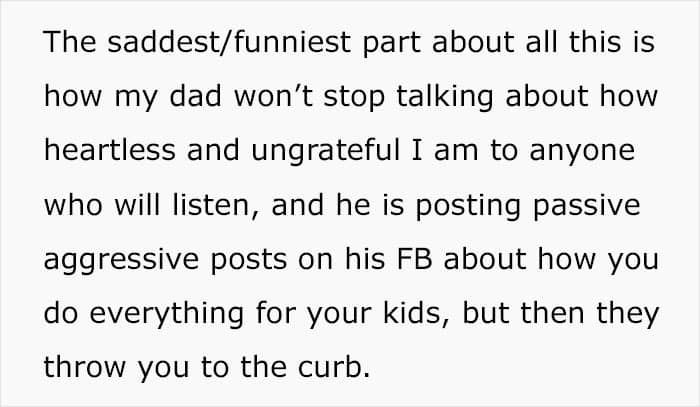700x407 pixels.
Task: Click the word "part"
Action: [392, 43]
